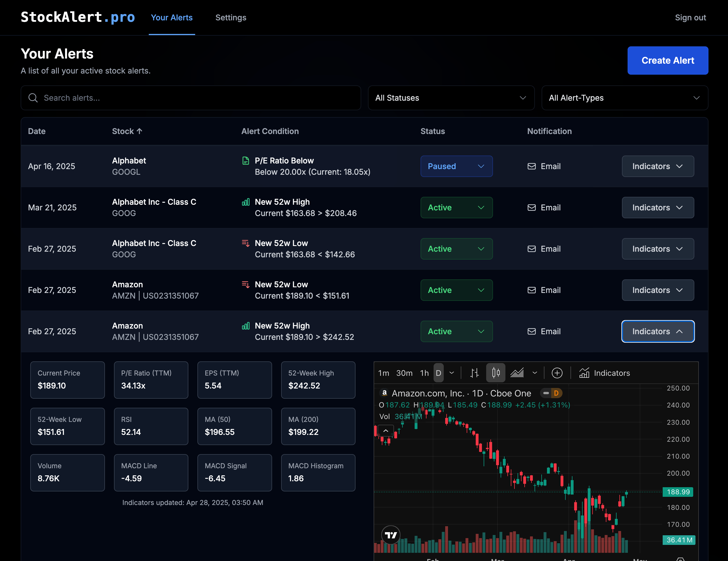Set chart interval to 1m
Image resolution: width=728 pixels, height=561 pixels.
point(384,373)
